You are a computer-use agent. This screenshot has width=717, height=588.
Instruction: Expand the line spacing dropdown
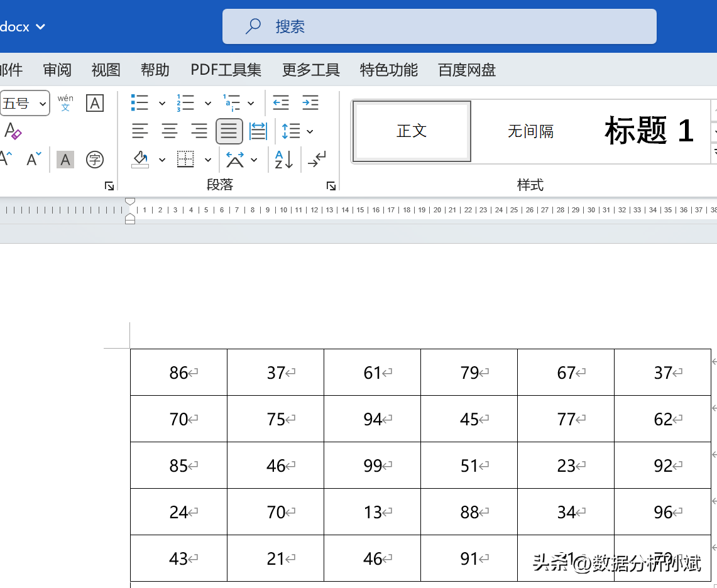[x=310, y=132]
